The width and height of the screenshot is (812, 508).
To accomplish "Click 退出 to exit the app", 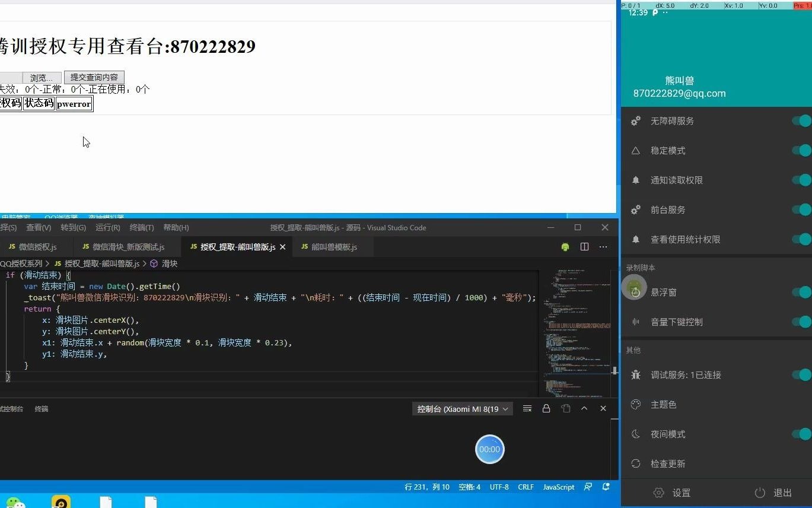I will click(773, 493).
